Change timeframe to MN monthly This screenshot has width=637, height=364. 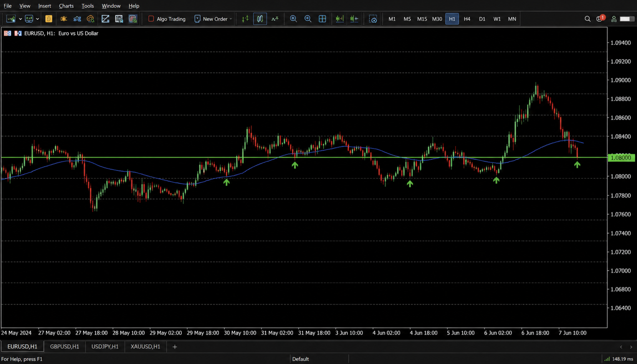click(512, 19)
